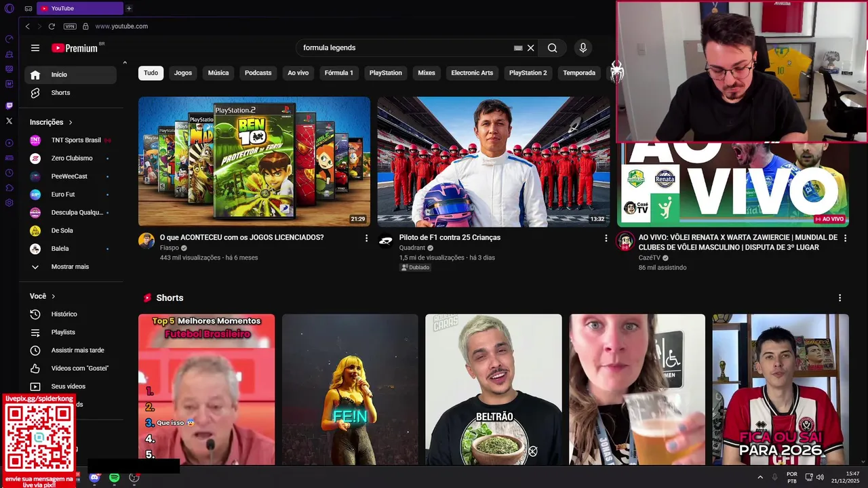Open the player icon in Opera sidebar

(x=9, y=143)
